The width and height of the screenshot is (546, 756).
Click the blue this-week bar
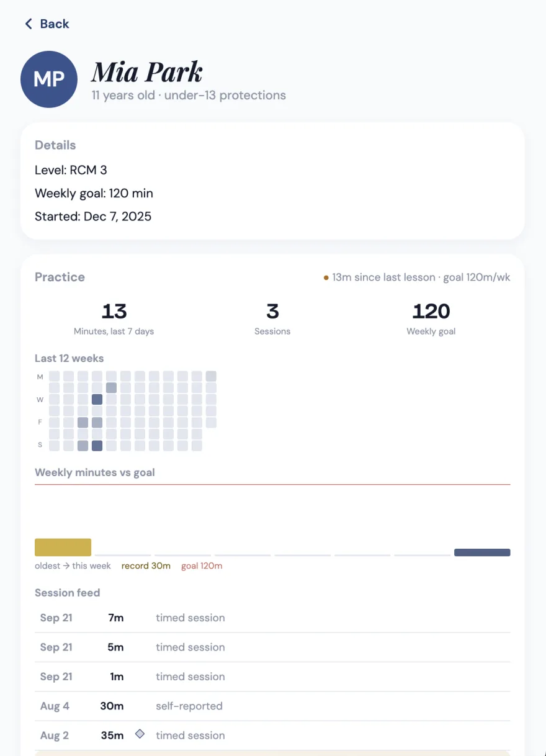point(482,552)
